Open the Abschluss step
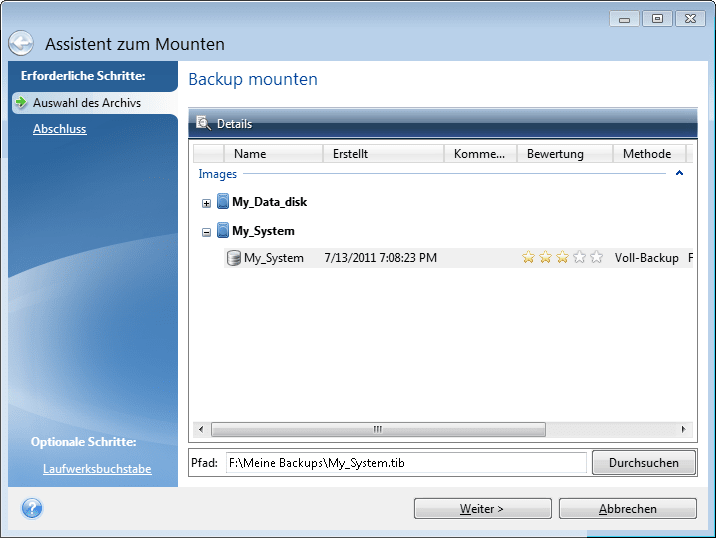Screen dimensions: 716x538 [59, 129]
